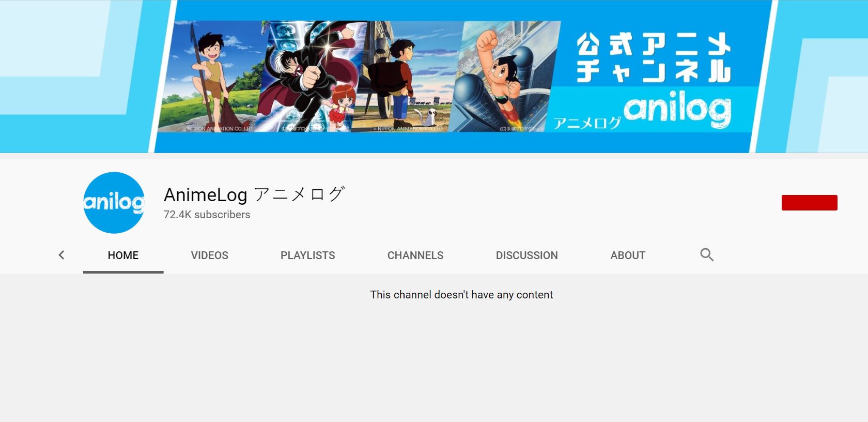Open the DISCUSSION tab
Screen dimensions: 868x422
coord(526,255)
